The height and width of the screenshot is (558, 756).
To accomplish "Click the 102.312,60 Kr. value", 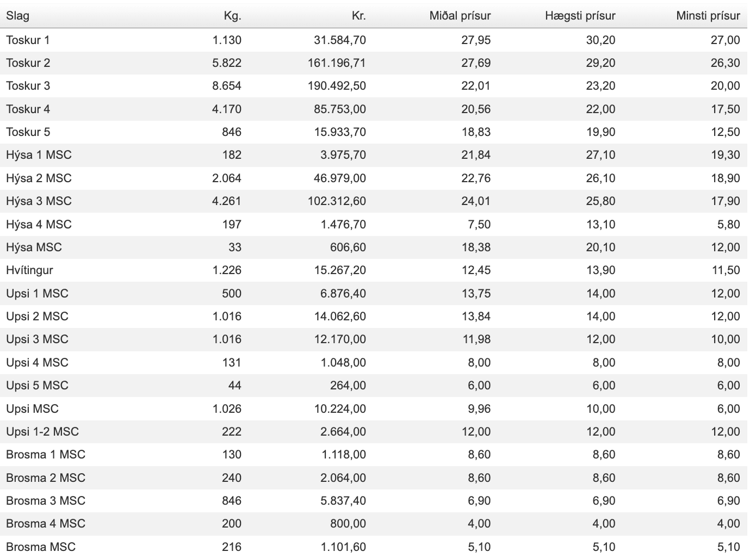I will click(x=337, y=201).
